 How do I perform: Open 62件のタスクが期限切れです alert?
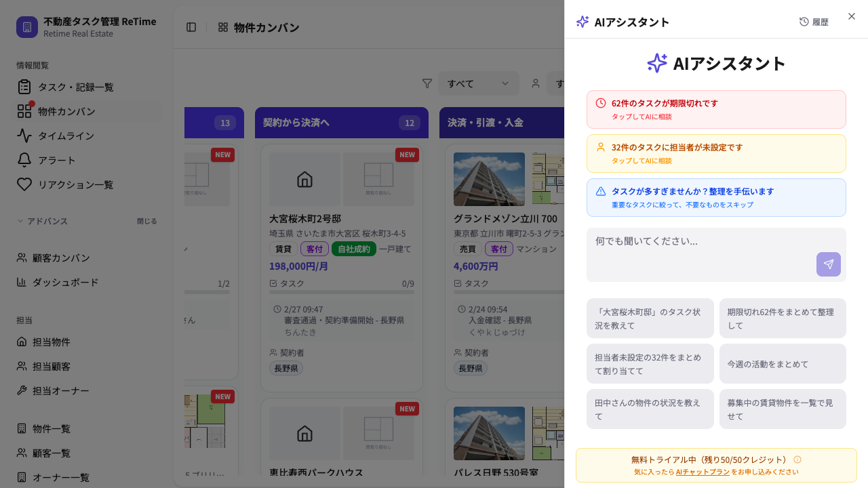point(716,109)
